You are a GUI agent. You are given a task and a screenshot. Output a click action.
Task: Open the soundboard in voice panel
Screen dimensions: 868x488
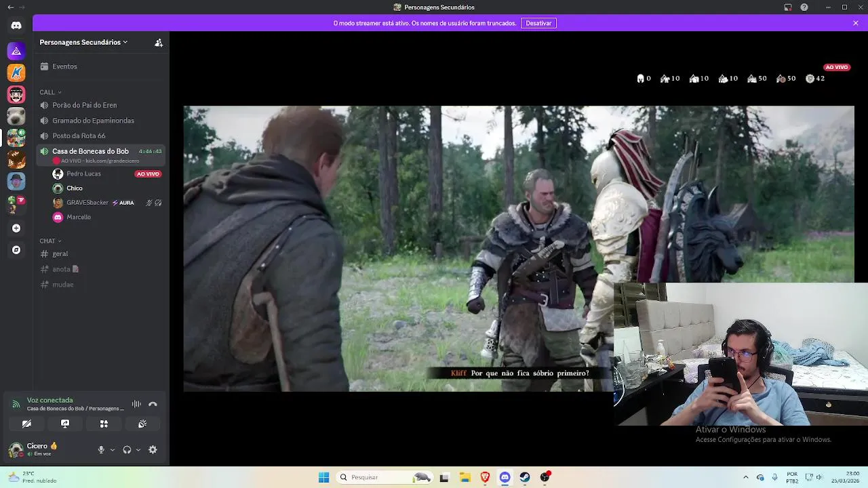point(142,424)
